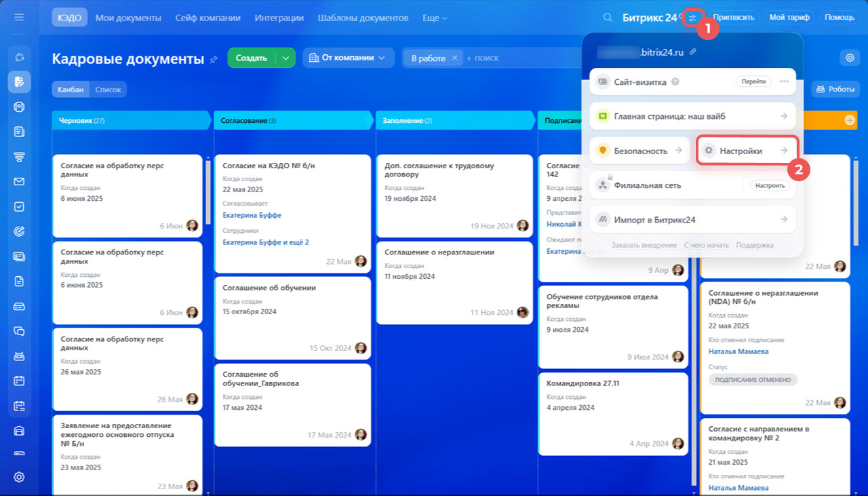Click the magnifier search icon in header

pyautogui.click(x=608, y=18)
